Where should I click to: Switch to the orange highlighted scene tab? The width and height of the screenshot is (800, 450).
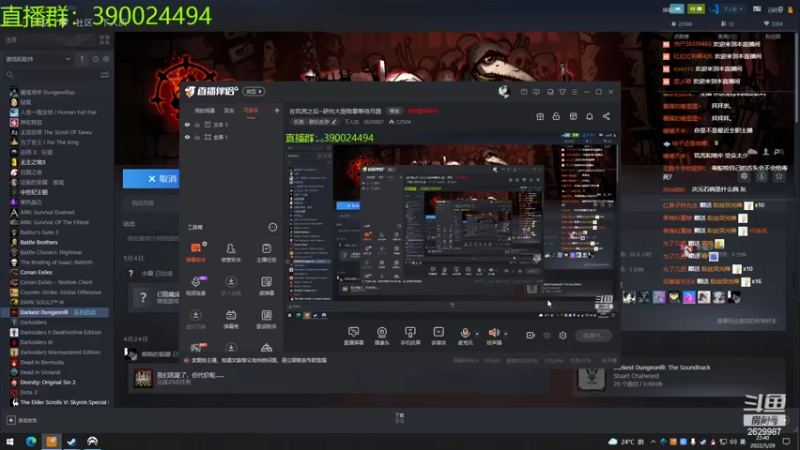tap(251, 111)
